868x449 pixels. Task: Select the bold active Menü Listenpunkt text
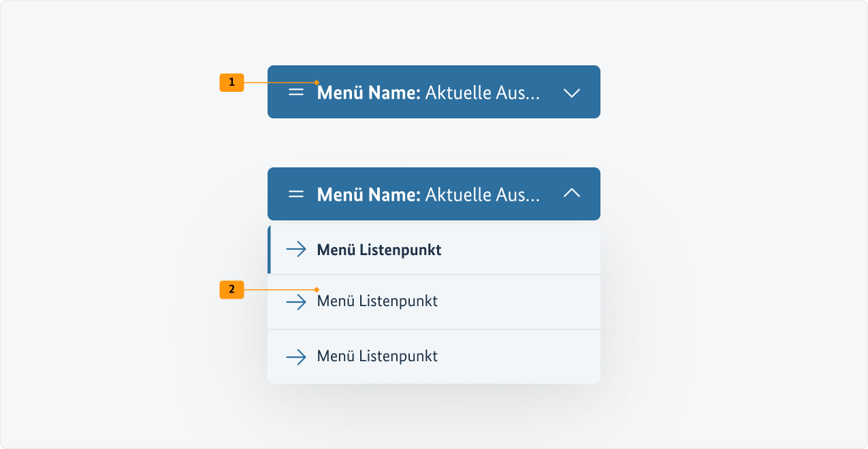(x=379, y=250)
